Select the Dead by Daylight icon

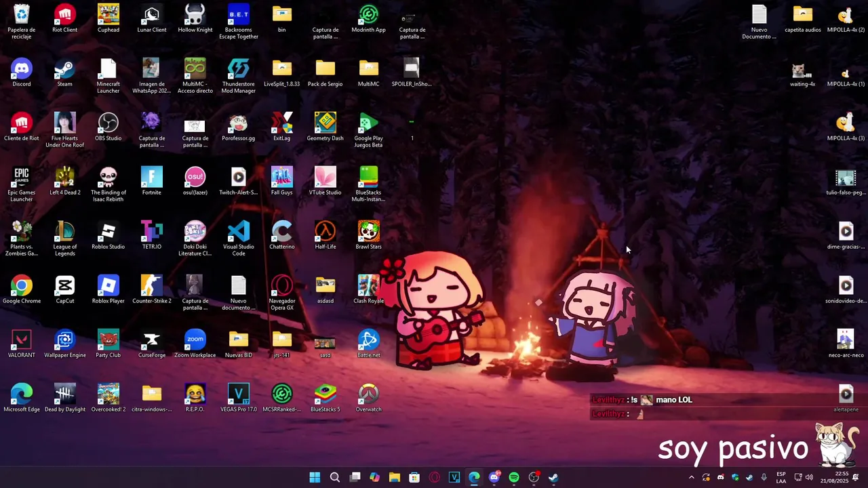click(x=65, y=399)
